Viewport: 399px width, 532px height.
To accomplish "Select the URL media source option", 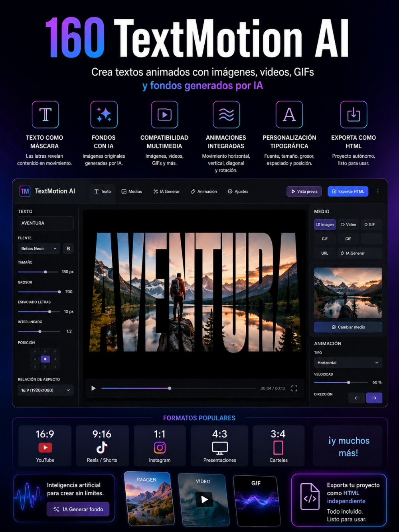I will [325, 253].
